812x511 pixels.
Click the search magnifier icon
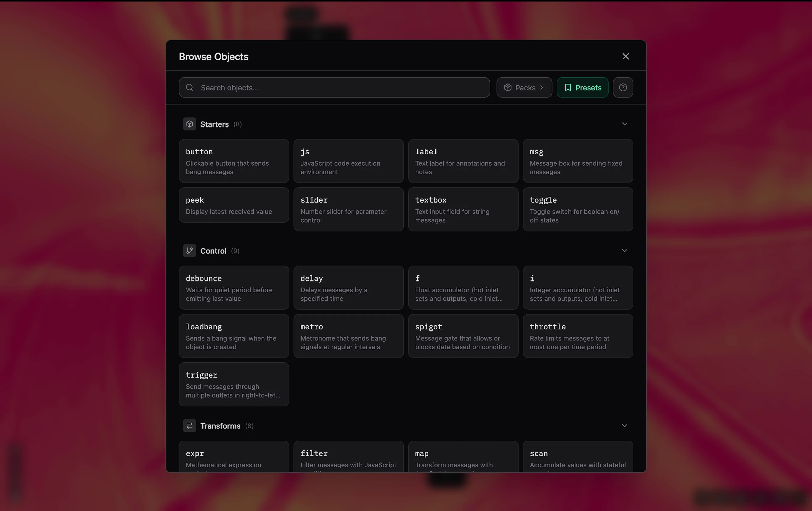(190, 87)
